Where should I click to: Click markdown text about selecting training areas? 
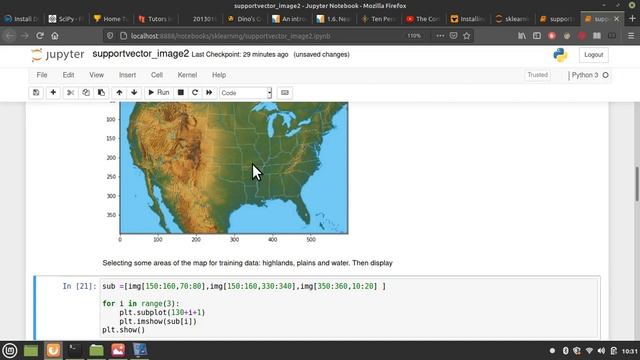247,263
